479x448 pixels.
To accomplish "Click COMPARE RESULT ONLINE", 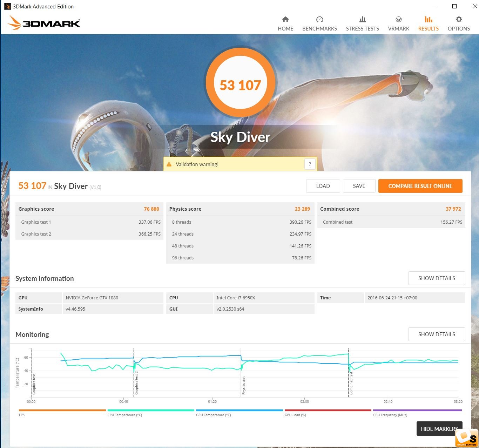I will click(x=420, y=186).
